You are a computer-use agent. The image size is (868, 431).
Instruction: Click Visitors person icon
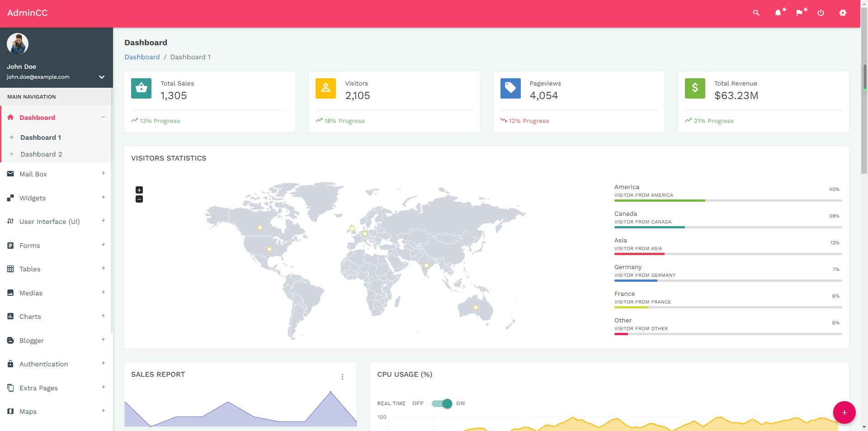(325, 88)
